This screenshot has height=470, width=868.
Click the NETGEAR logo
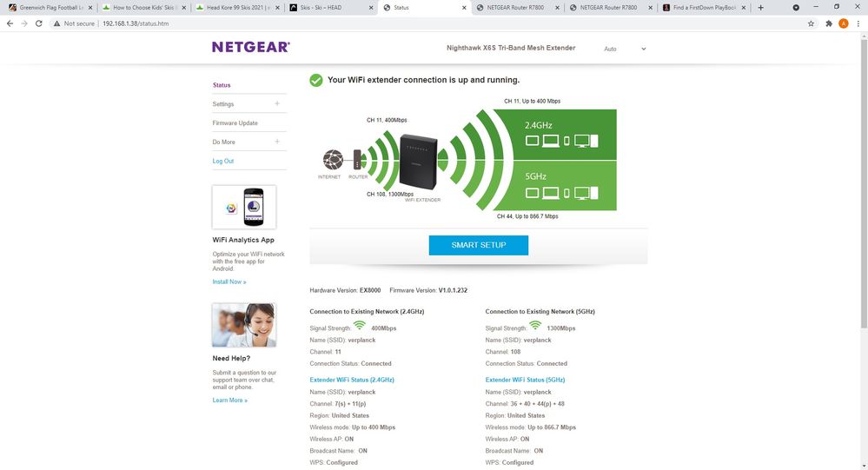250,47
